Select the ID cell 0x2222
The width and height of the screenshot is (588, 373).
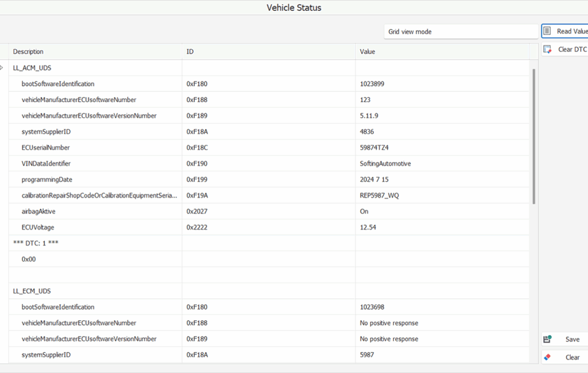point(269,227)
